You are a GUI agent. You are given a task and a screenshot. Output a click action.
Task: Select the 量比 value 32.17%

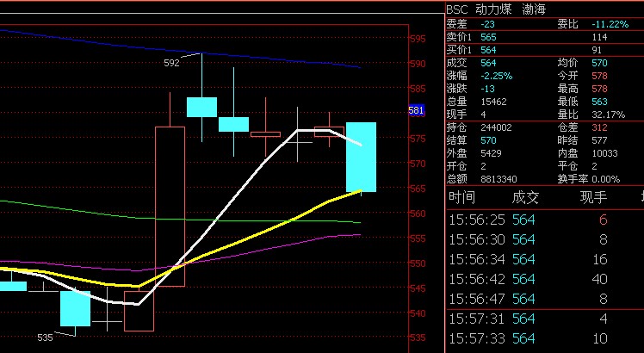coord(608,115)
